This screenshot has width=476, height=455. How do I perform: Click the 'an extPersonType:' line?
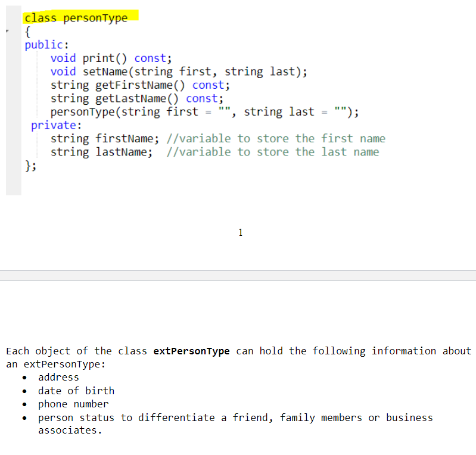55,364
